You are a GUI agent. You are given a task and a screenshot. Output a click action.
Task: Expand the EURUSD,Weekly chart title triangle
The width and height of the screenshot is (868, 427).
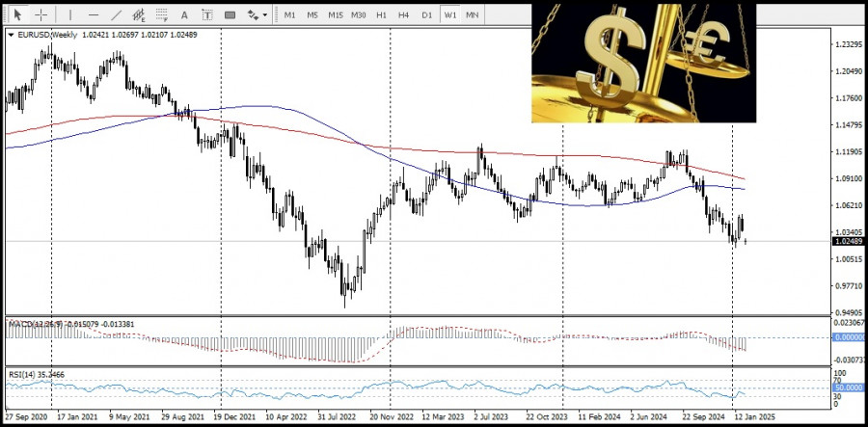pos(12,35)
